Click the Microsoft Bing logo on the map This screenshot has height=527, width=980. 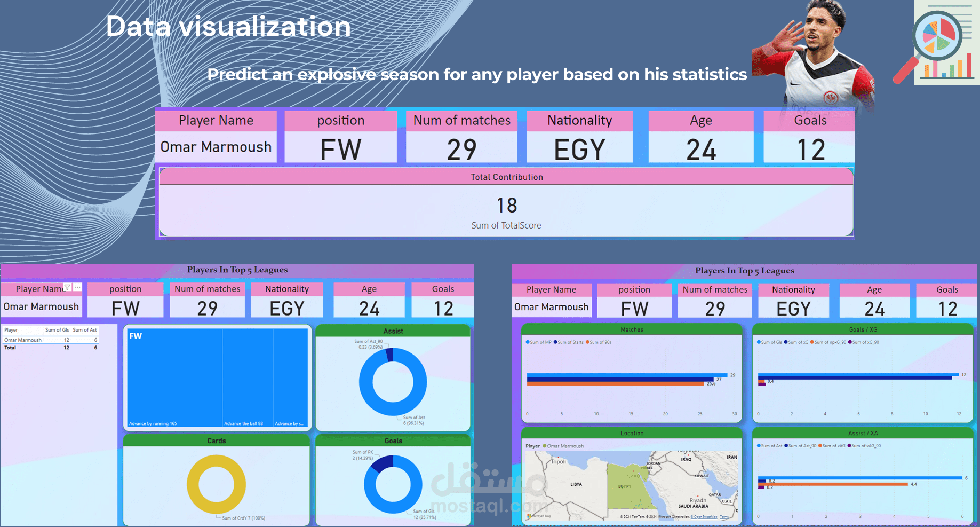[x=539, y=516]
